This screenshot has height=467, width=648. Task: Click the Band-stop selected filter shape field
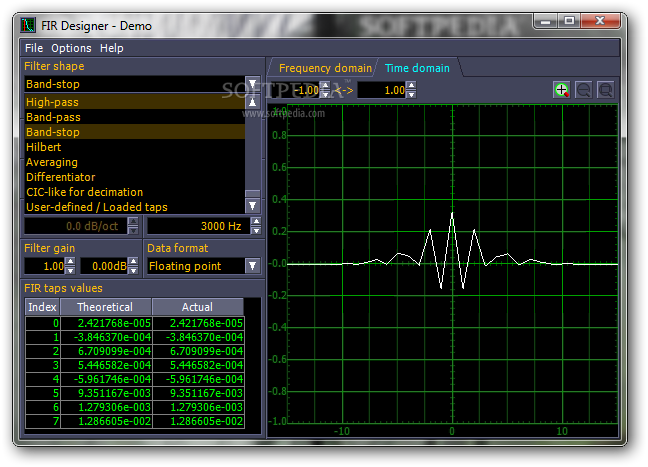tap(135, 84)
